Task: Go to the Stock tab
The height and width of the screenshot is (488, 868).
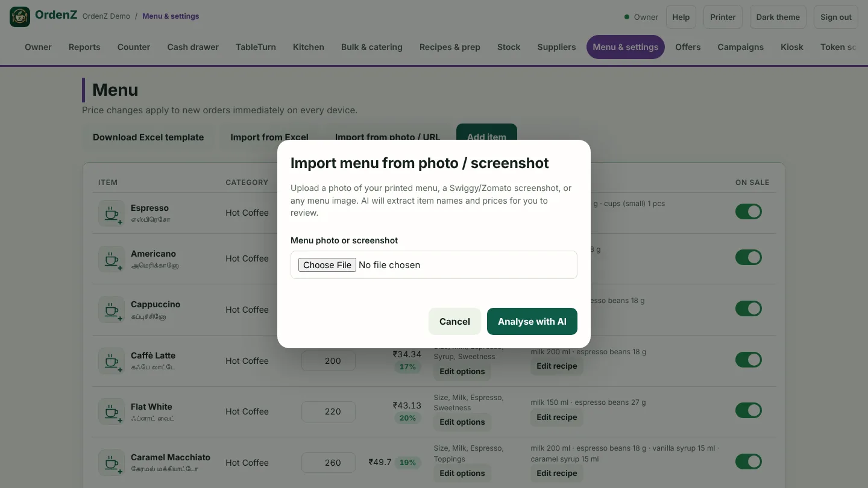Action: [x=509, y=47]
